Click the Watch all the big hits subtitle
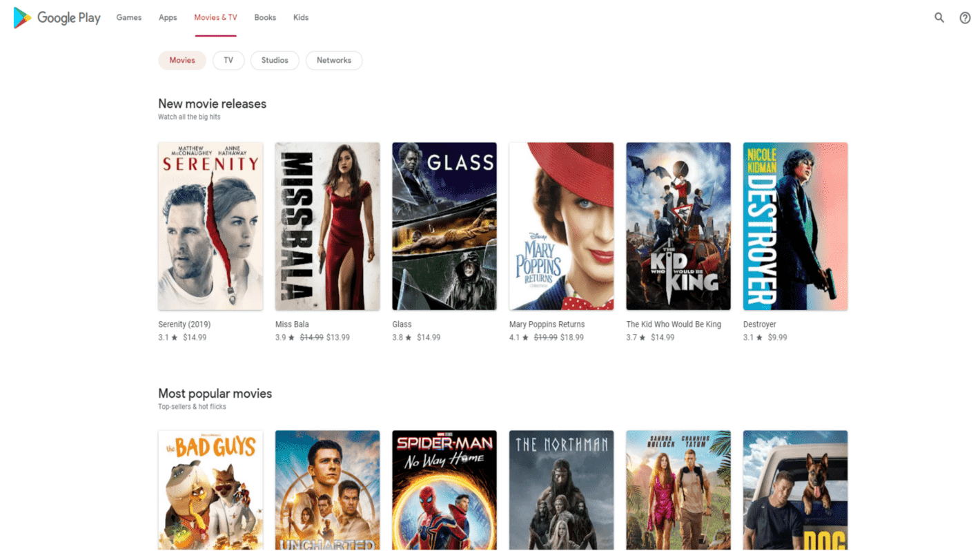This screenshot has height=551, width=980. coord(189,117)
